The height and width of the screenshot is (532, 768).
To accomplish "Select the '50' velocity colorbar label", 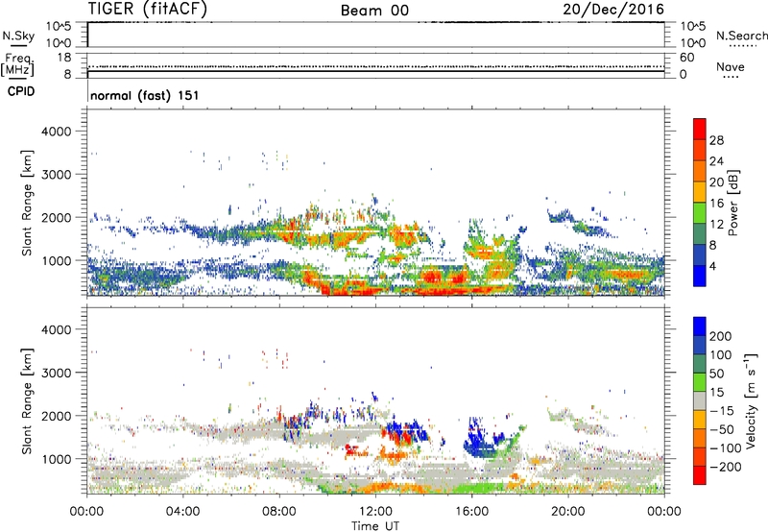I will tap(716, 374).
